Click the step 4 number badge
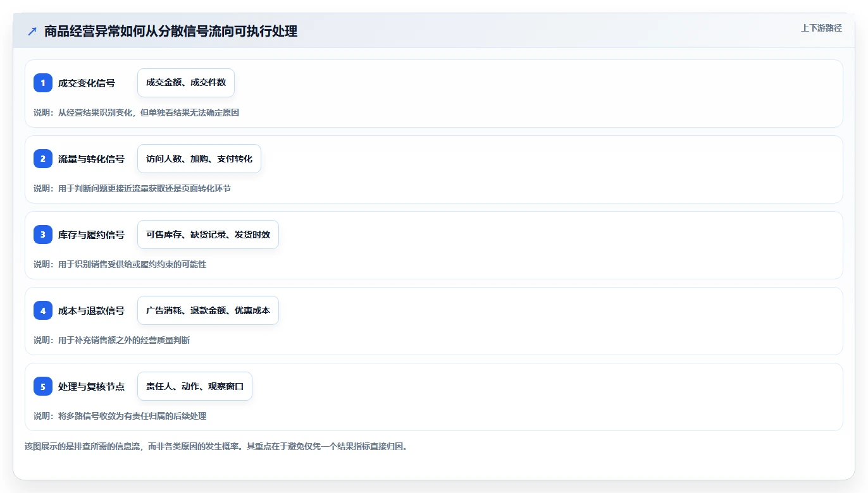Viewport: 868px width, 493px height. (43, 310)
